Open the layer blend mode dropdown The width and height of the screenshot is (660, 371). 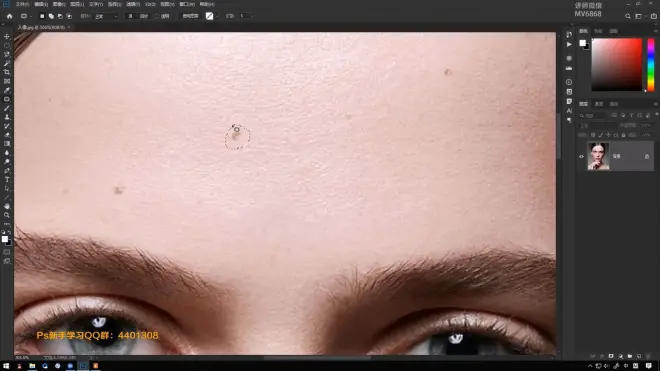coord(598,125)
